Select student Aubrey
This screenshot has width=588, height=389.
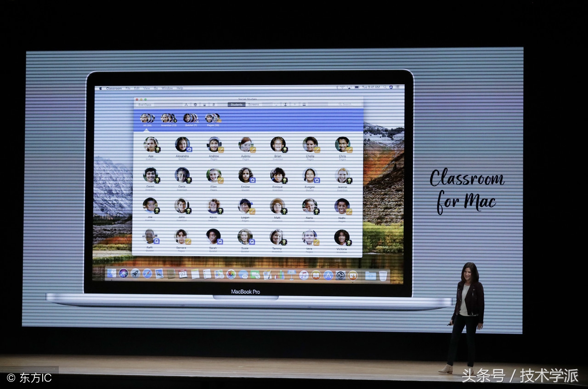[x=246, y=148]
